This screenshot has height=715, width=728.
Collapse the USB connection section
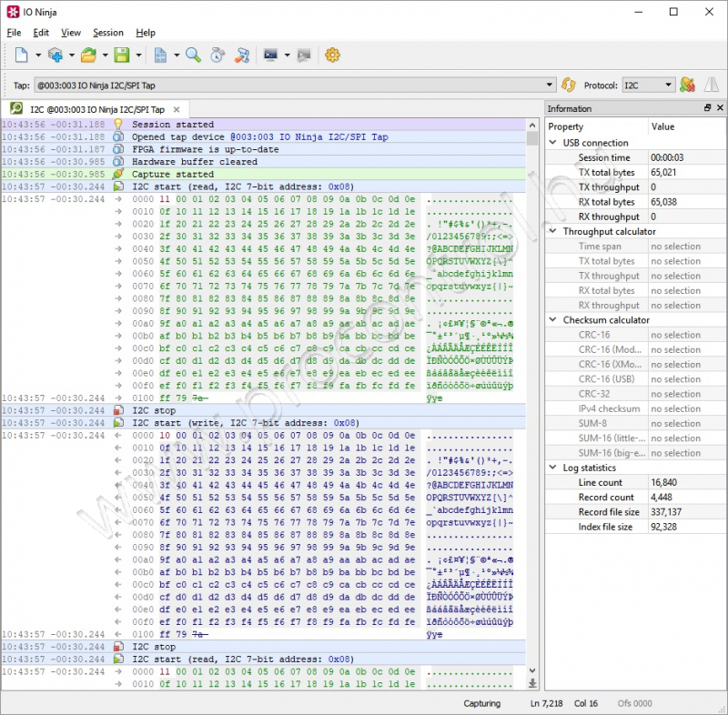point(553,143)
